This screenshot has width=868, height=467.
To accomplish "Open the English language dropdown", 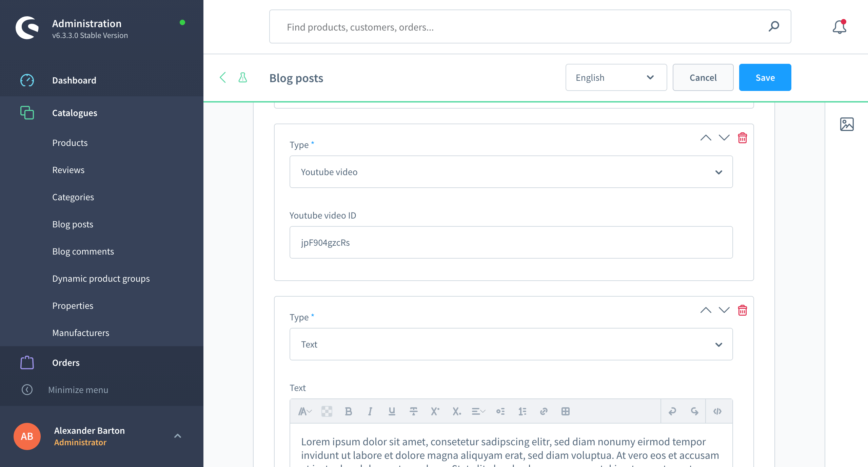I will (x=616, y=78).
